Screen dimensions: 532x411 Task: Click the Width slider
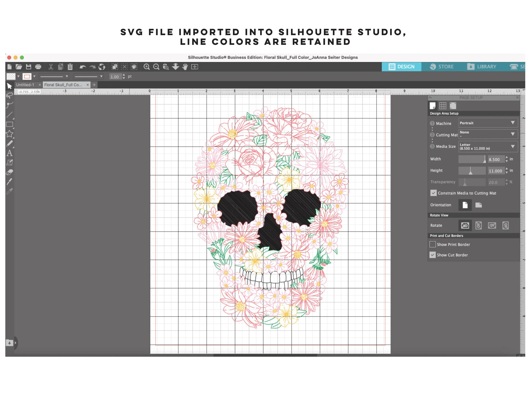(472, 159)
